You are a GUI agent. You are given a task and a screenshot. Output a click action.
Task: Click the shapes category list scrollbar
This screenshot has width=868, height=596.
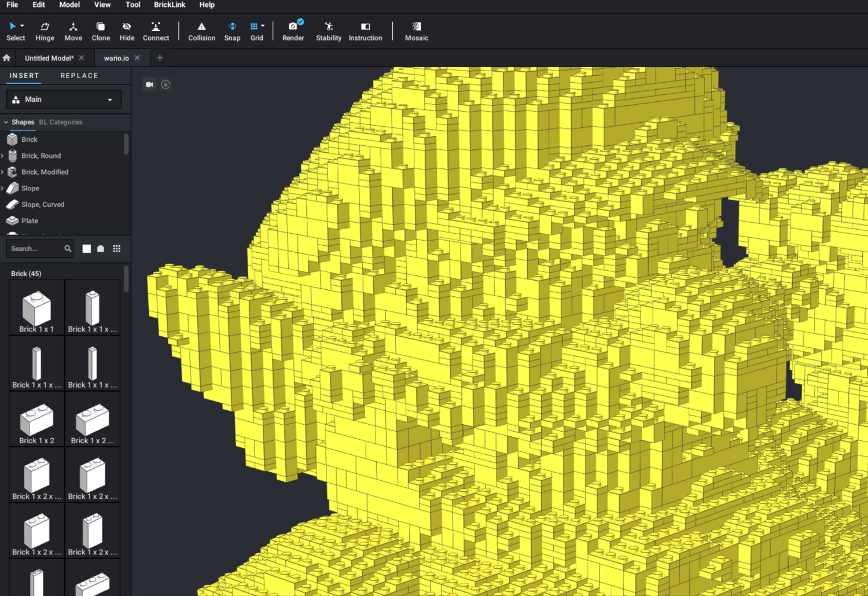[x=126, y=144]
